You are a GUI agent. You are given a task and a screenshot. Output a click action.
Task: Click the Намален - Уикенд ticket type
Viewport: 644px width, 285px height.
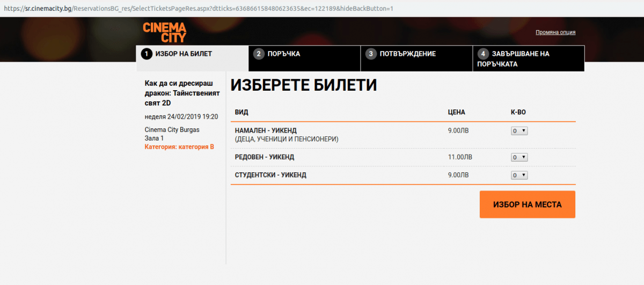266,130
